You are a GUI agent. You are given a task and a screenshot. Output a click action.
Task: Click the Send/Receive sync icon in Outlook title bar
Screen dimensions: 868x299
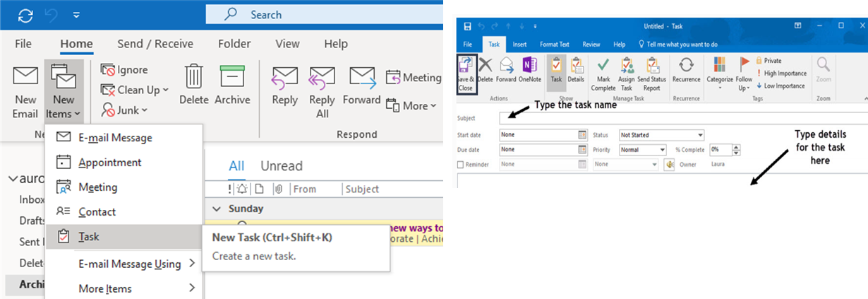(x=26, y=14)
